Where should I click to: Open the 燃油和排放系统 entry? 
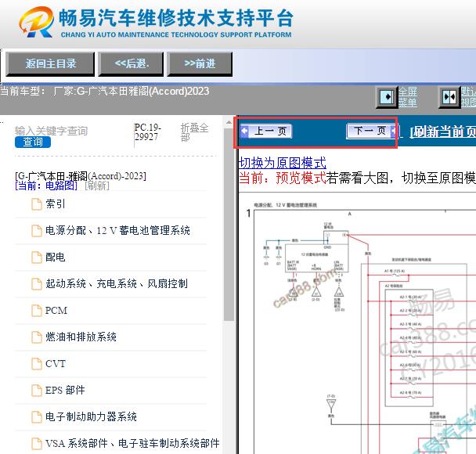click(x=81, y=337)
